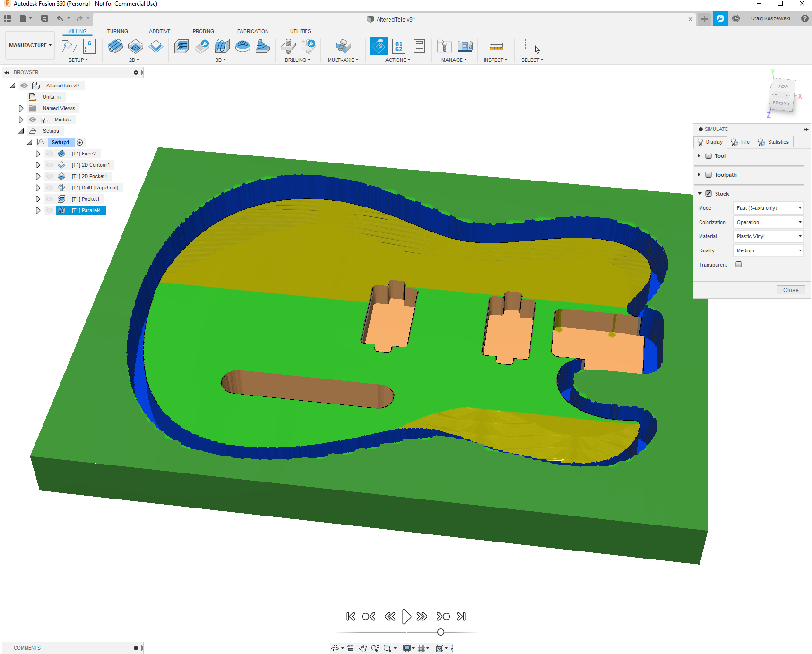The height and width of the screenshot is (654, 812).
Task: Select the 3D Contour dome icon
Action: click(242, 46)
